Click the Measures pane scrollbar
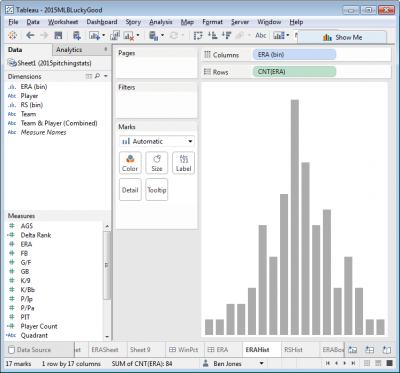 [x=107, y=265]
